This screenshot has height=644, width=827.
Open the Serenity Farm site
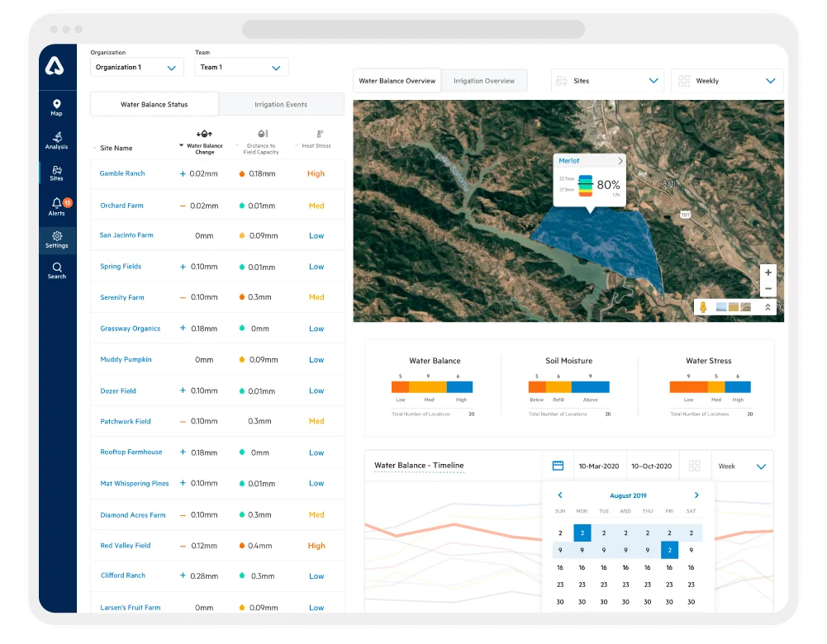[x=122, y=297]
